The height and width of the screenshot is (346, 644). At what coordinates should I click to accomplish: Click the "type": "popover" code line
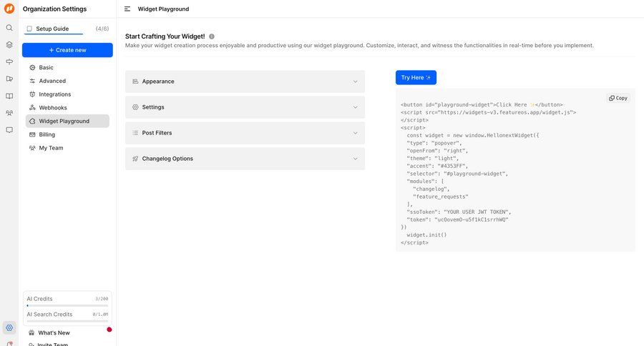434,143
